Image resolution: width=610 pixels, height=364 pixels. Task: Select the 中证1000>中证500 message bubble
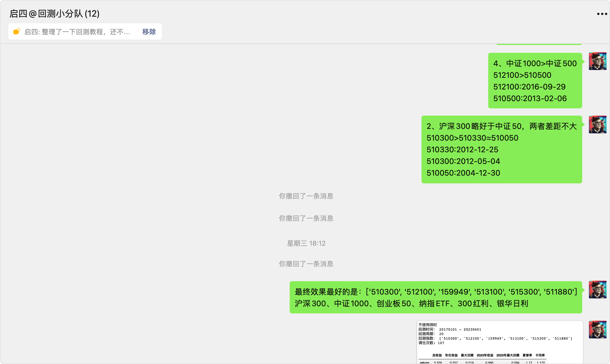click(x=535, y=81)
